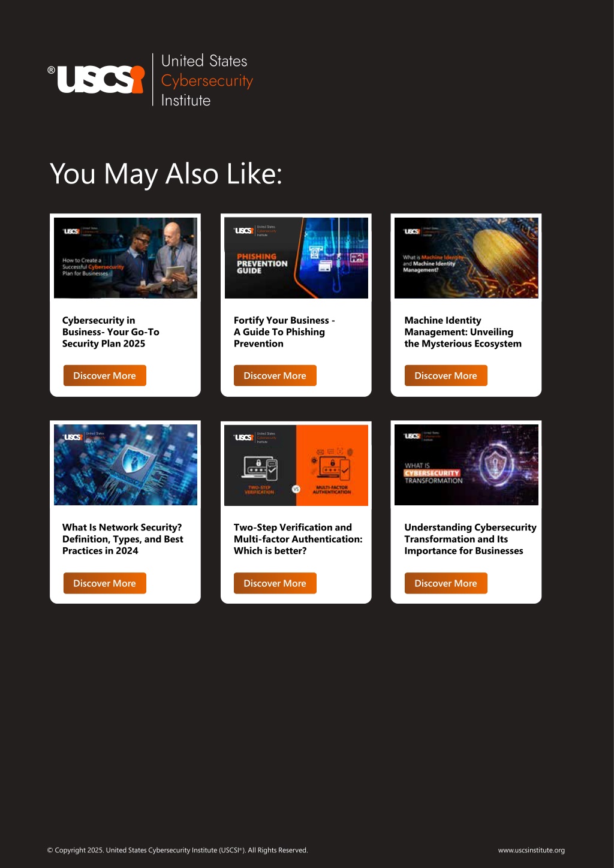Click the 'Cybersecurity in Business' article title

pyautogui.click(x=111, y=332)
